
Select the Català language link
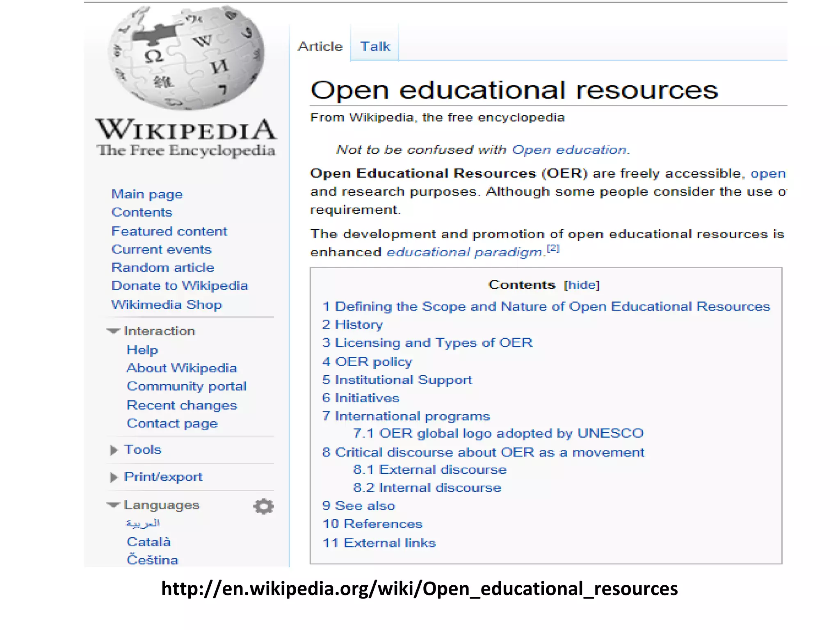pyautogui.click(x=148, y=542)
